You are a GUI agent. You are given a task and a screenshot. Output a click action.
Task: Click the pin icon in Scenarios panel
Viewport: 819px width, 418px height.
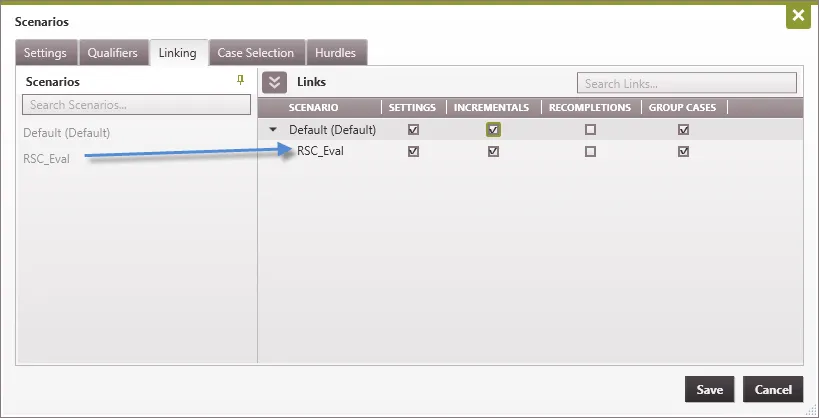[240, 80]
